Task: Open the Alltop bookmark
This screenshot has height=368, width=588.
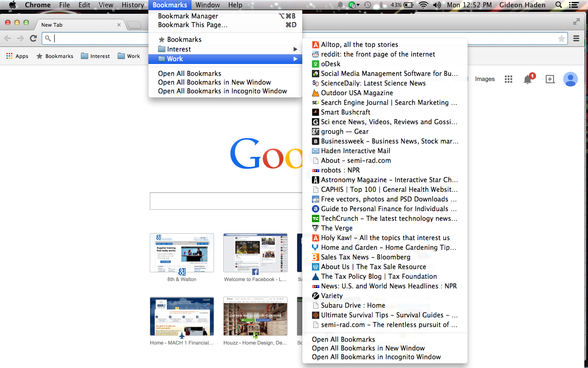Action: tap(385, 45)
